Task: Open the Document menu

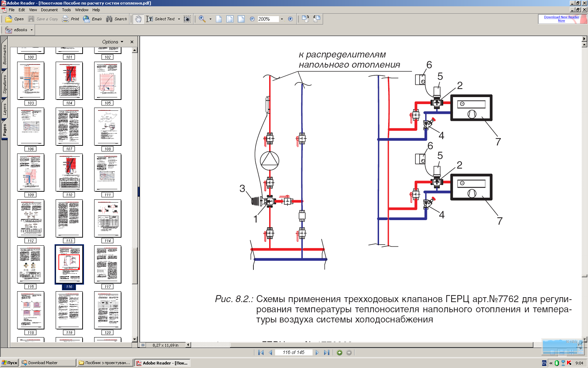Action: 49,10
